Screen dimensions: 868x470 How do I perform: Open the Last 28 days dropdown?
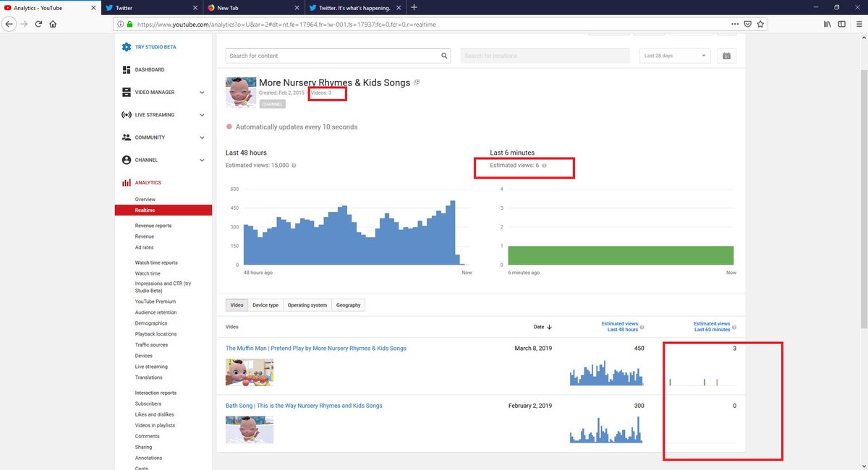pos(676,56)
